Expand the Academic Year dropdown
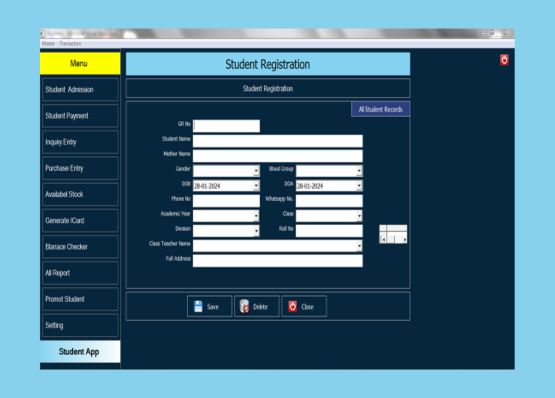Image resolution: width=555 pixels, height=398 pixels. pos(256,216)
